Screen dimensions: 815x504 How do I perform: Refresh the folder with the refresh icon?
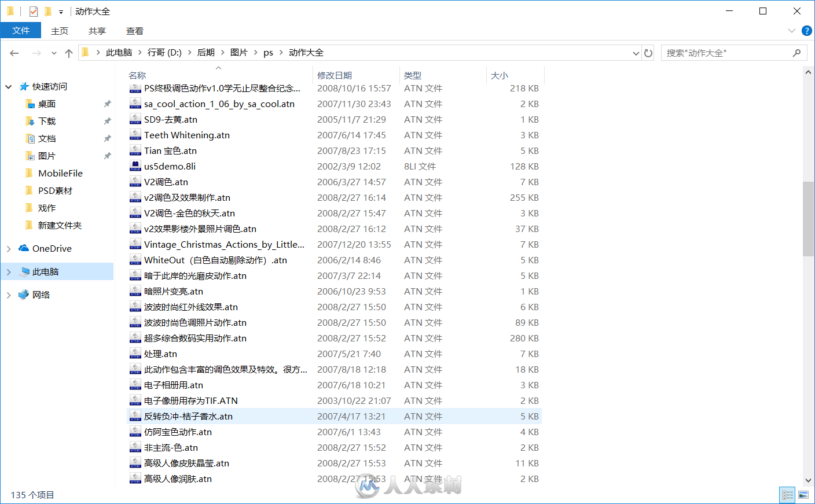click(648, 53)
